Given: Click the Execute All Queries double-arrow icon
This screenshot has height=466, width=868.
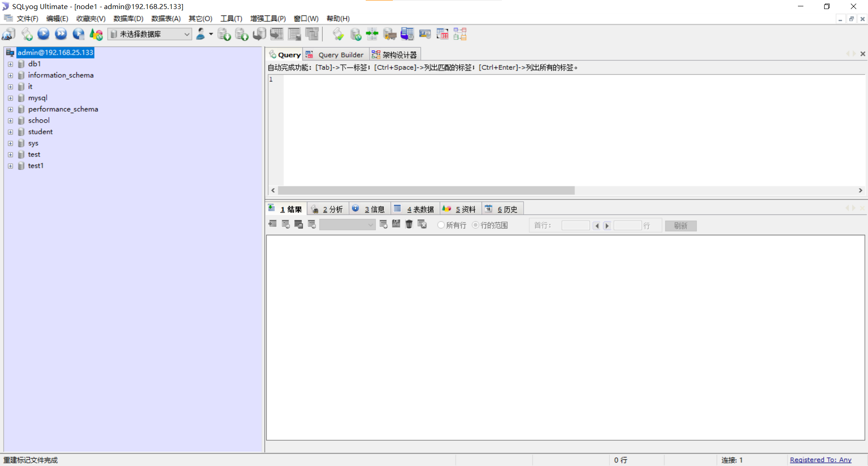Looking at the screenshot, I should [61, 34].
